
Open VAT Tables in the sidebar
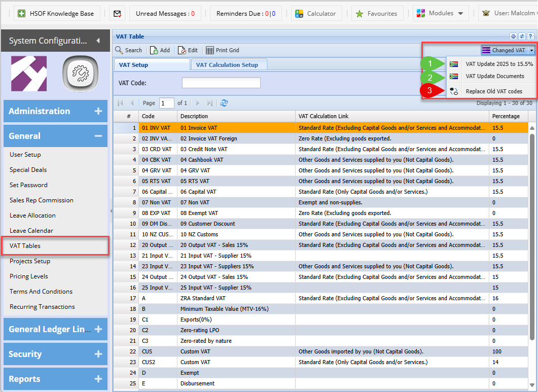tap(25, 246)
